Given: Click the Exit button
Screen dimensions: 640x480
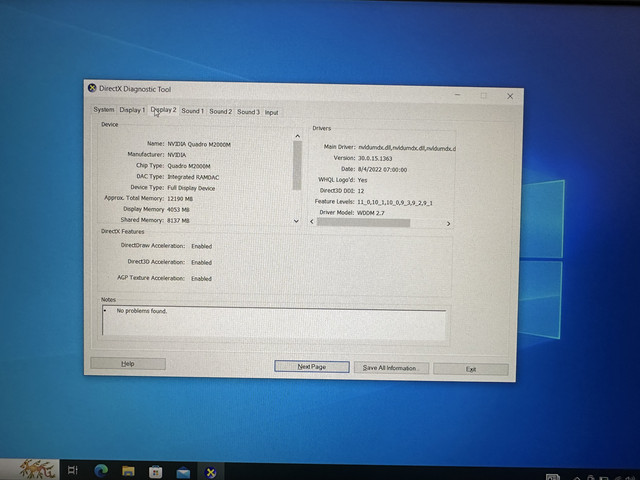Looking at the screenshot, I should click(471, 369).
